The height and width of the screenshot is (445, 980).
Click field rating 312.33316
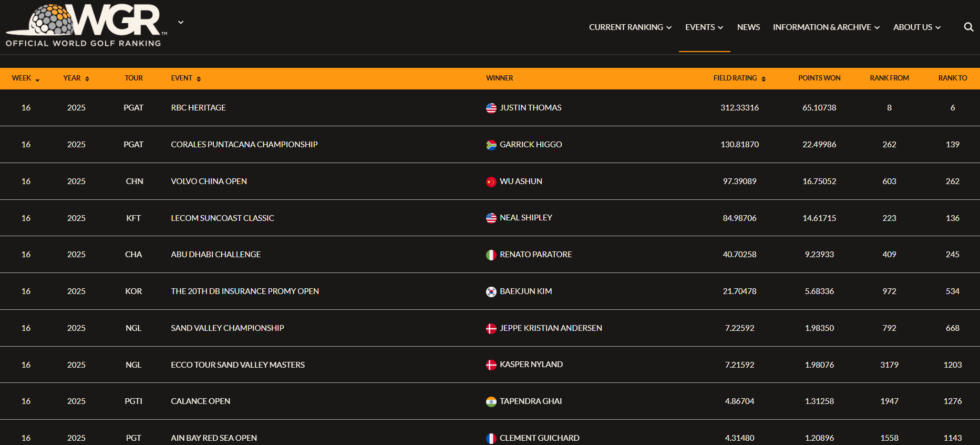739,107
